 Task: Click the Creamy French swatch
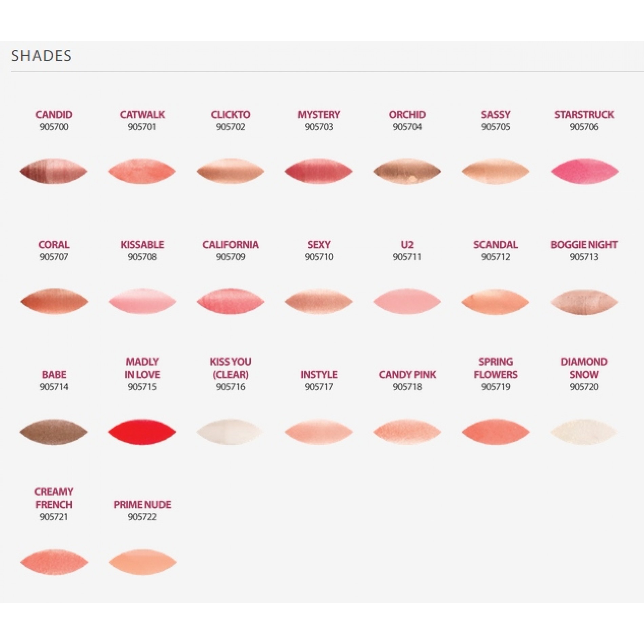(54, 562)
